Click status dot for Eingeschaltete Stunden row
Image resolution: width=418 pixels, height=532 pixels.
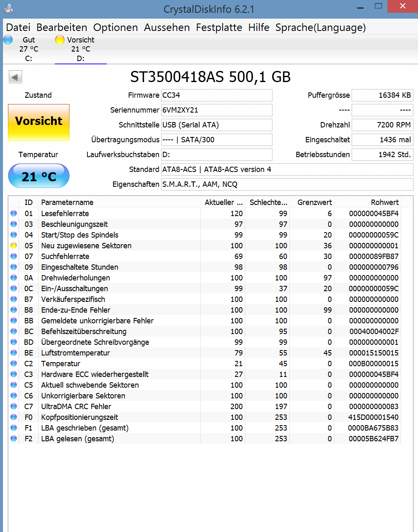coord(14,267)
